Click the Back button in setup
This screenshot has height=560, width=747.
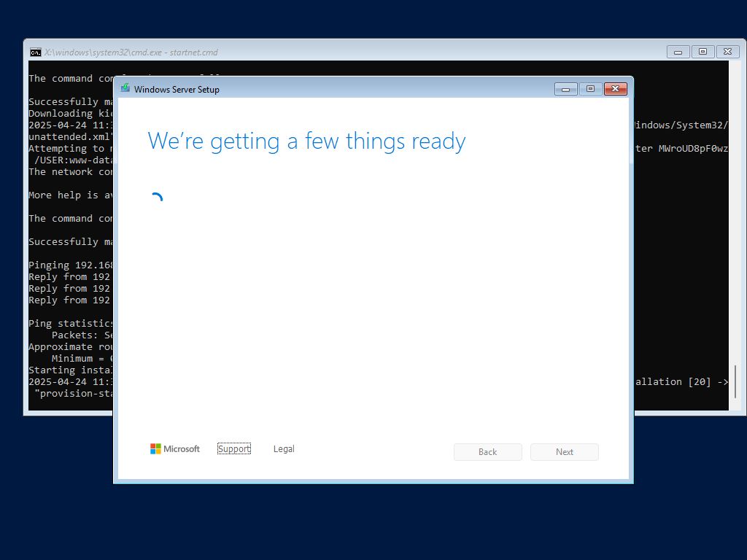click(488, 452)
